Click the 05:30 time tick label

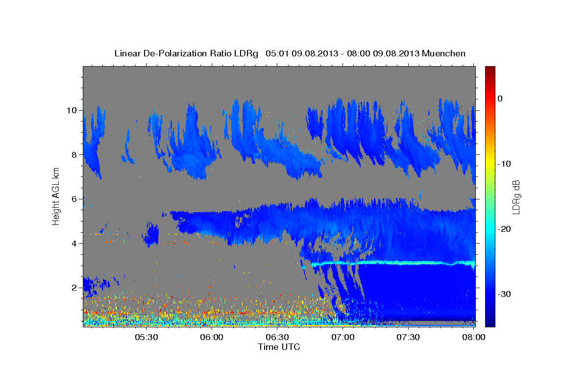(146, 338)
